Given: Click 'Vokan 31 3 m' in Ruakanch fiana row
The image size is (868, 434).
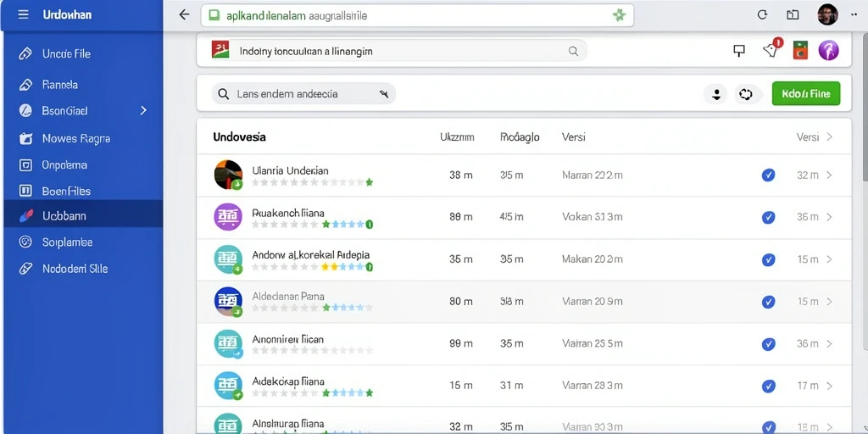Looking at the screenshot, I should (x=593, y=217).
